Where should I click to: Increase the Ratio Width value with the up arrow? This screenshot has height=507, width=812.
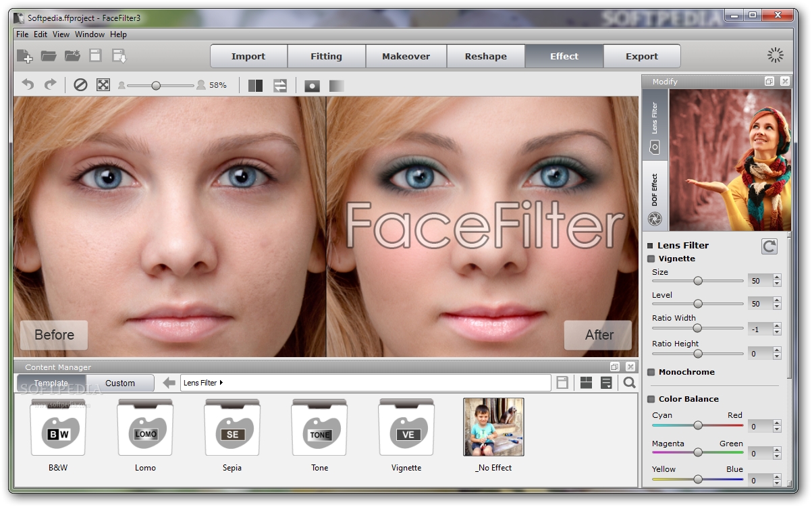pos(777,326)
